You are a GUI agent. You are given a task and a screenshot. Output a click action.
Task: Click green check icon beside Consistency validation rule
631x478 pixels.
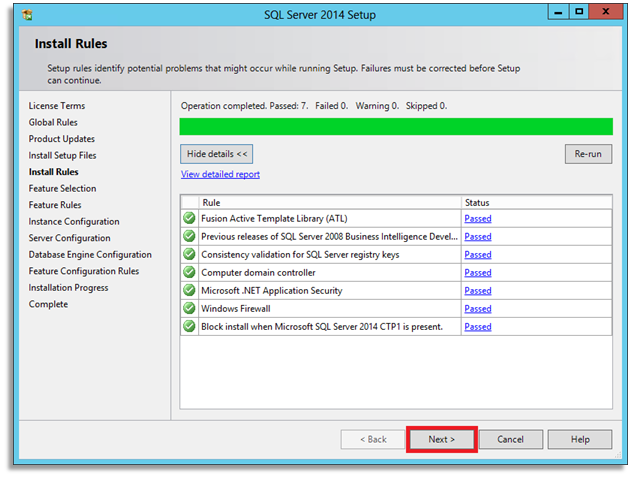[189, 254]
